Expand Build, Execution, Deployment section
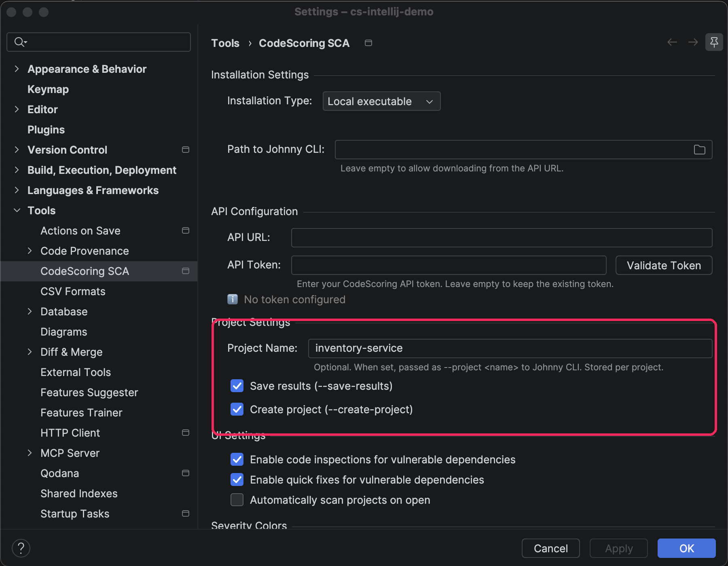The height and width of the screenshot is (566, 728). tap(17, 170)
